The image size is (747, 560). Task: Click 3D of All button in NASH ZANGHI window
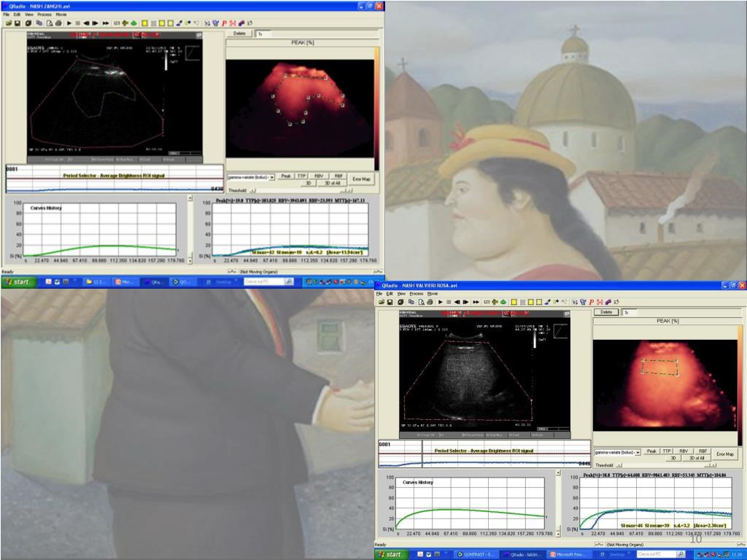click(333, 183)
